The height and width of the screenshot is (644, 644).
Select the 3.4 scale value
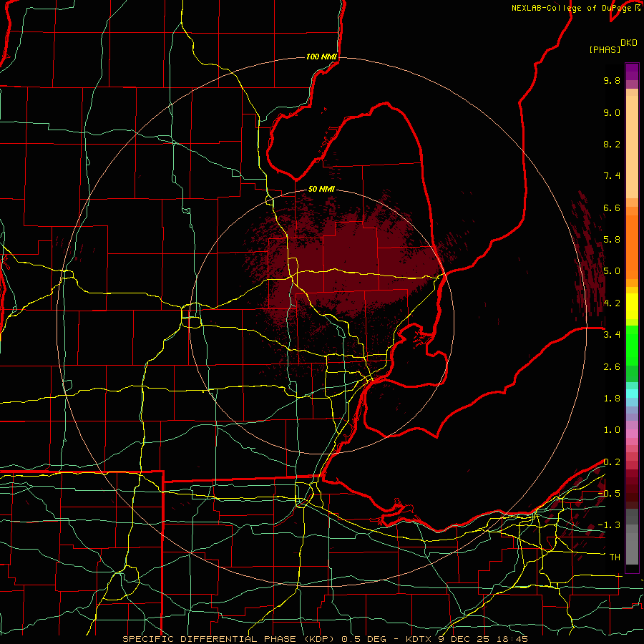612,335
